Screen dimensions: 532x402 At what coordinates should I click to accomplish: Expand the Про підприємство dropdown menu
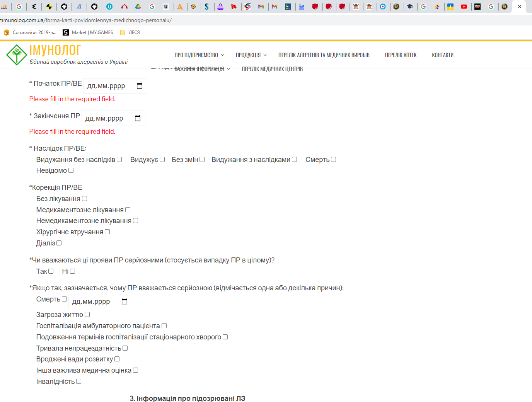pos(199,55)
